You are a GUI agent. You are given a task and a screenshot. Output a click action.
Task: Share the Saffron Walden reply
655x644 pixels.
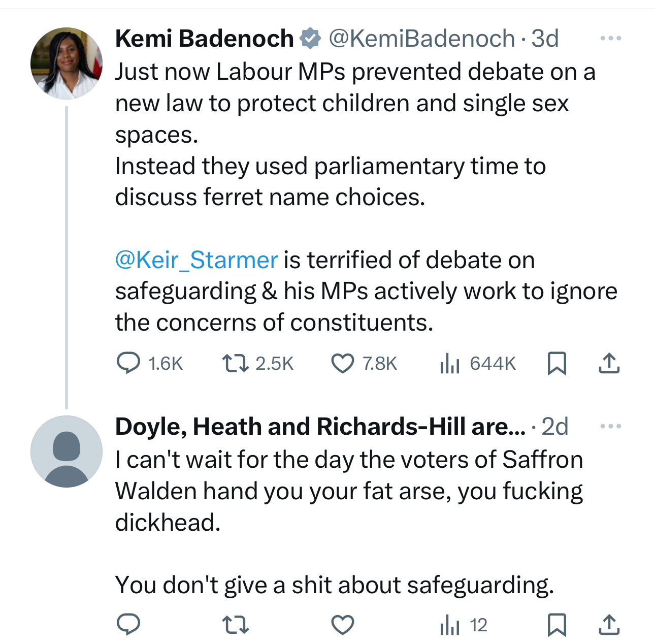tap(609, 625)
